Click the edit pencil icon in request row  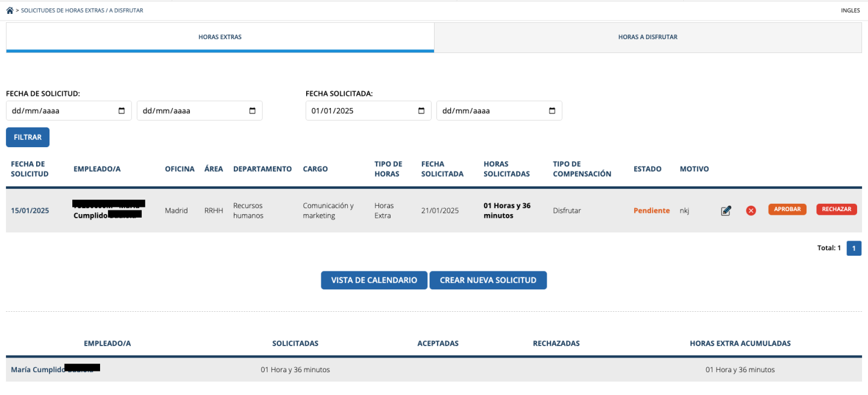click(x=726, y=210)
